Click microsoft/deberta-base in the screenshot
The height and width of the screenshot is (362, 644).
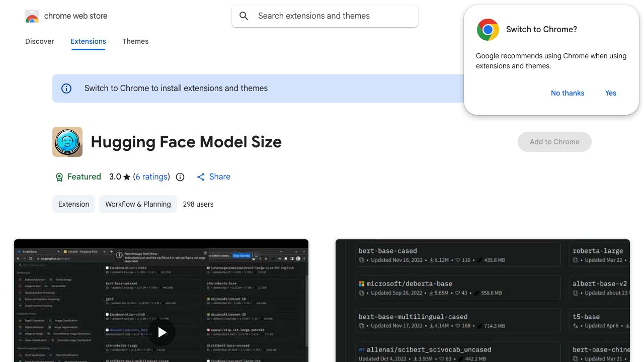click(x=409, y=284)
